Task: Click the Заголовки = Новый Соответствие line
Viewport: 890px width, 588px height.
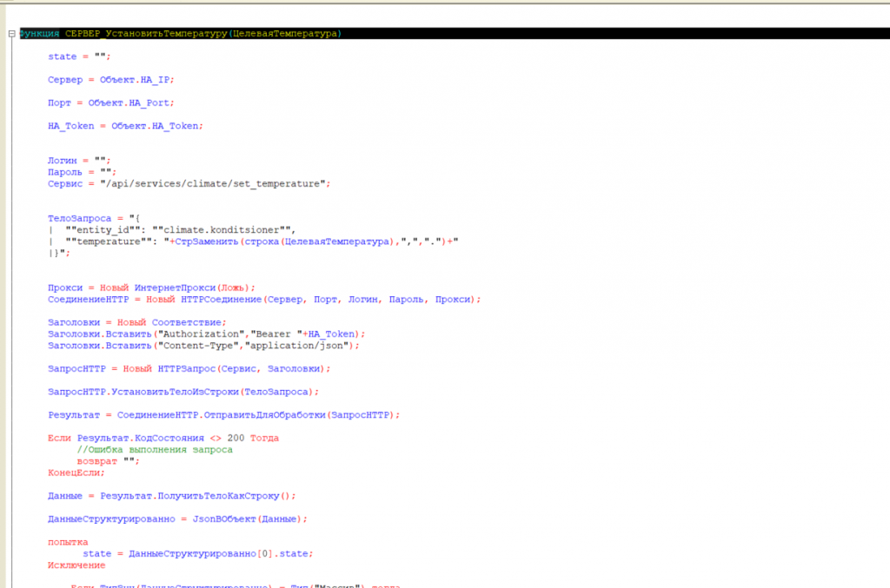Action: pos(136,322)
